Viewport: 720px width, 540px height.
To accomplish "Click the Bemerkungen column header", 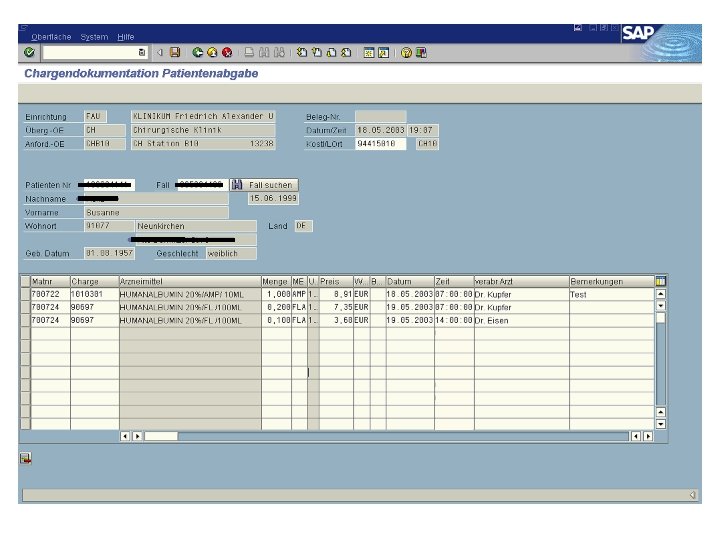I will coord(612,281).
